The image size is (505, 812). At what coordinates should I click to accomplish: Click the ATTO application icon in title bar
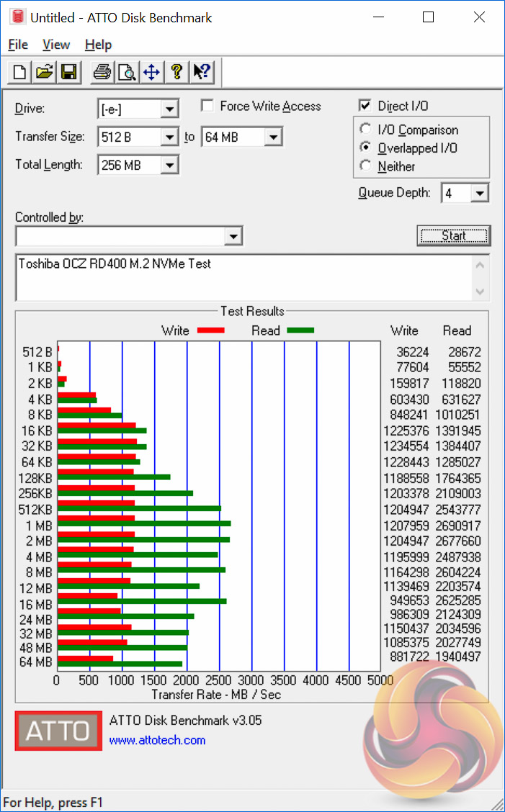[x=17, y=17]
